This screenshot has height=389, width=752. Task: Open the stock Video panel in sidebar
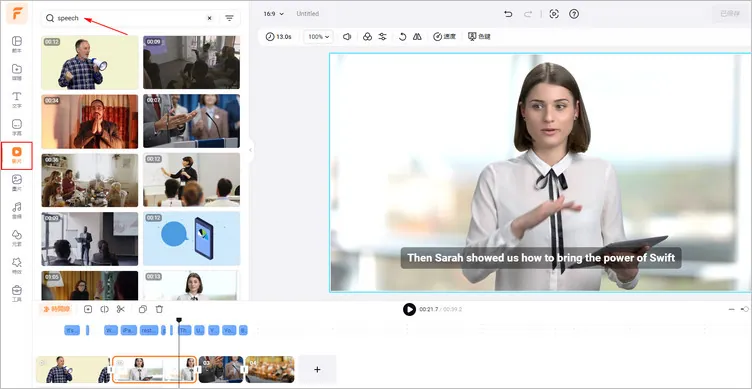(x=17, y=155)
